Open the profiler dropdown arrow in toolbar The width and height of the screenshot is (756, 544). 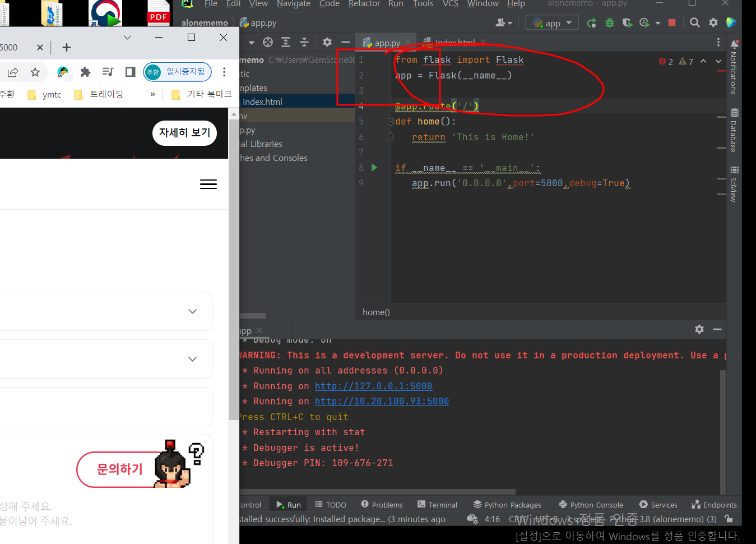(x=658, y=23)
